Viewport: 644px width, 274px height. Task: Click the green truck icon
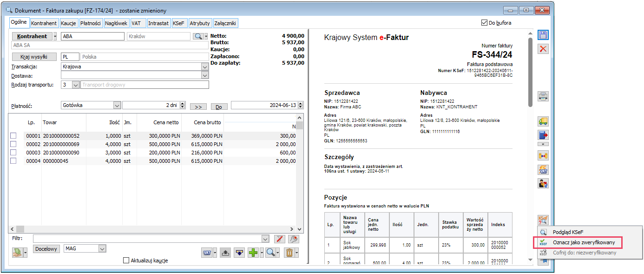click(x=543, y=121)
